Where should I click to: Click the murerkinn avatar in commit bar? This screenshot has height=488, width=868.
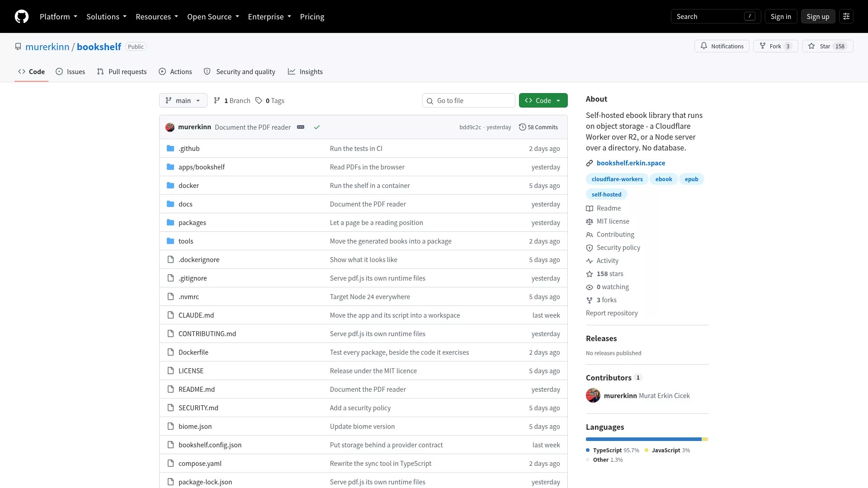click(170, 127)
